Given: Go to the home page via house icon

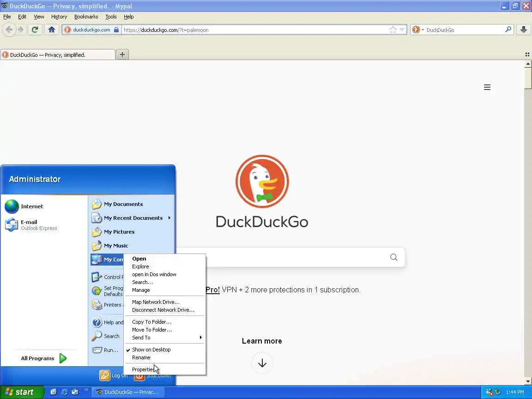Looking at the screenshot, I should pyautogui.click(x=52, y=30).
